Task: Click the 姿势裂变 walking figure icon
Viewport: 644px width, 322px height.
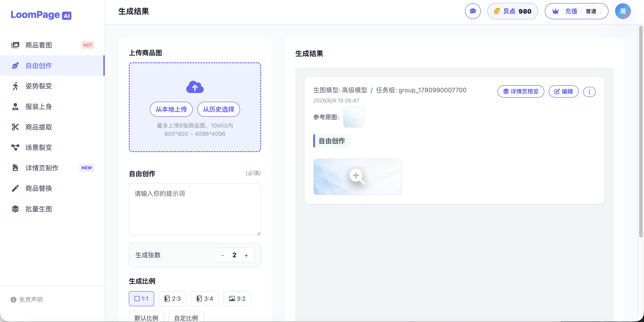Action: click(x=15, y=86)
